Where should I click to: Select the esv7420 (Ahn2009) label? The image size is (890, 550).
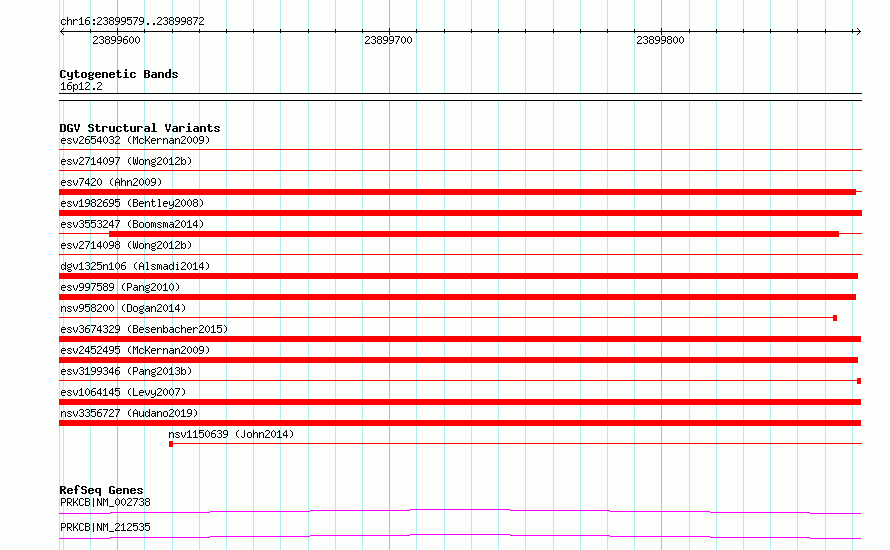pyautogui.click(x=111, y=182)
